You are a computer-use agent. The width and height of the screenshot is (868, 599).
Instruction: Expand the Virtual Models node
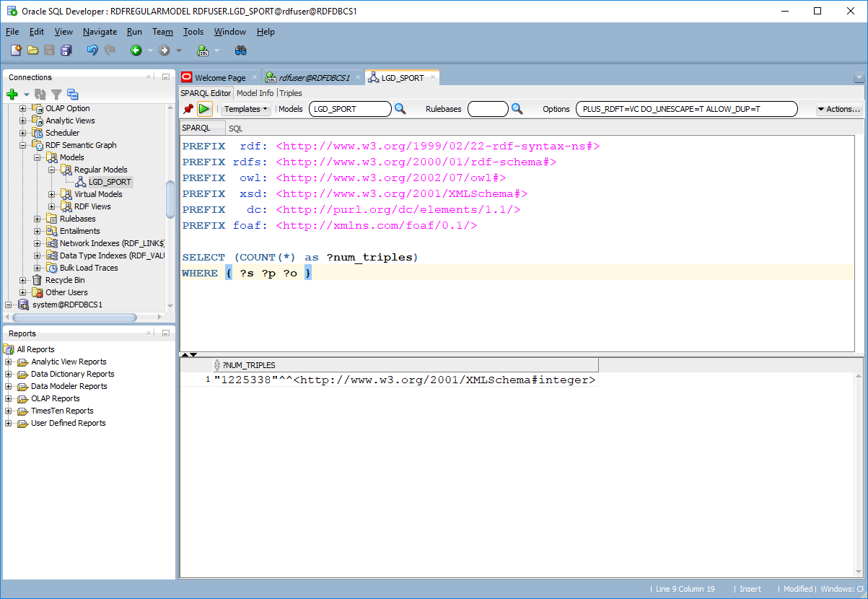pos(52,194)
